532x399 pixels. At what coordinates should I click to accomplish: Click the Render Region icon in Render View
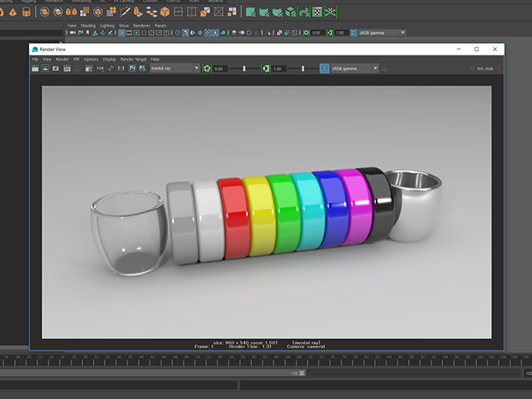coord(45,68)
